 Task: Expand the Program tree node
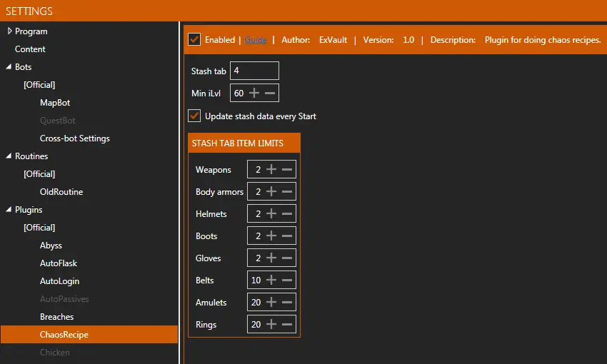point(9,31)
